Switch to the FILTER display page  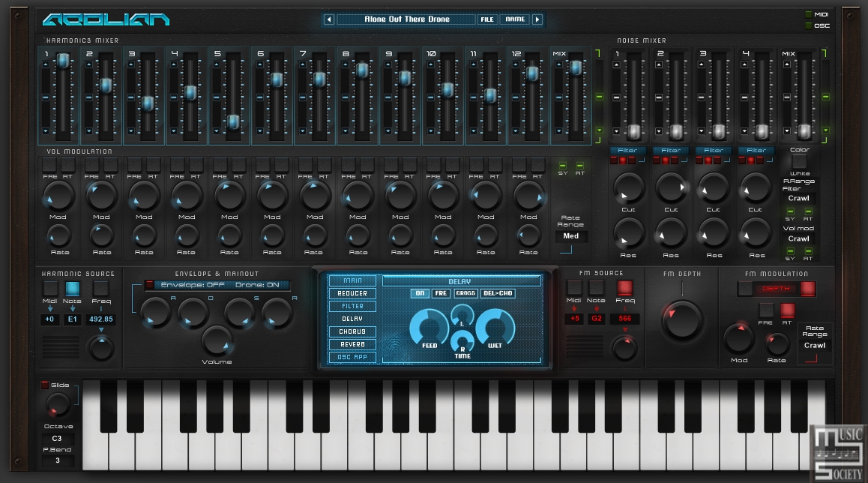pyautogui.click(x=352, y=306)
